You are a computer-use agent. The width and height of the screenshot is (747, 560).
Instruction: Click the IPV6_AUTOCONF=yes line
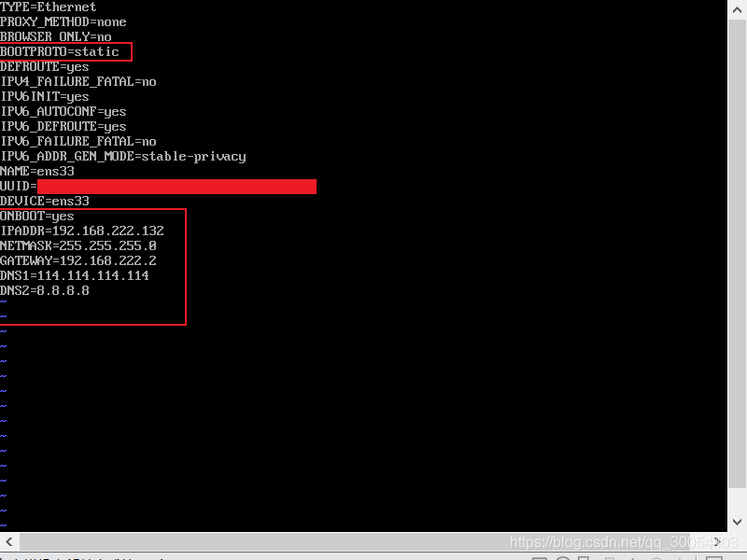point(63,111)
